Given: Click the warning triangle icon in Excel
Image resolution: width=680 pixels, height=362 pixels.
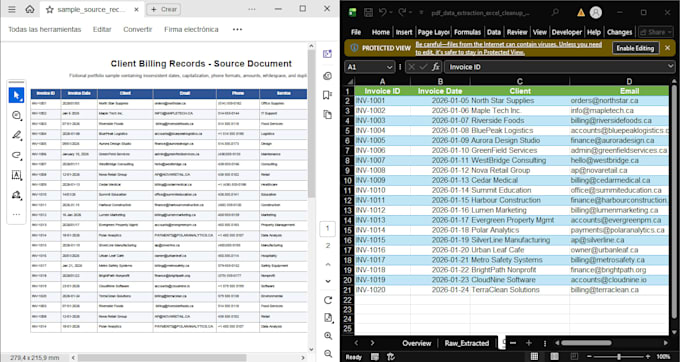Looking at the screenshot, I should [581, 13].
